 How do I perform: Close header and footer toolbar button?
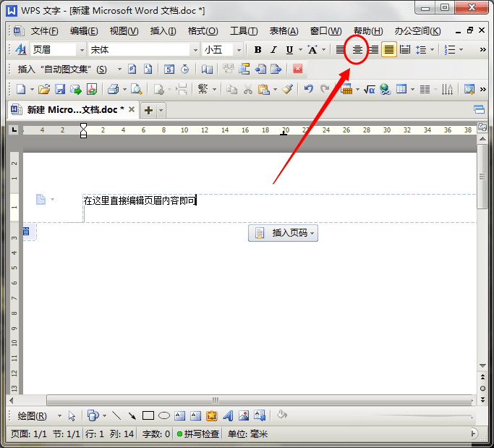(297, 69)
